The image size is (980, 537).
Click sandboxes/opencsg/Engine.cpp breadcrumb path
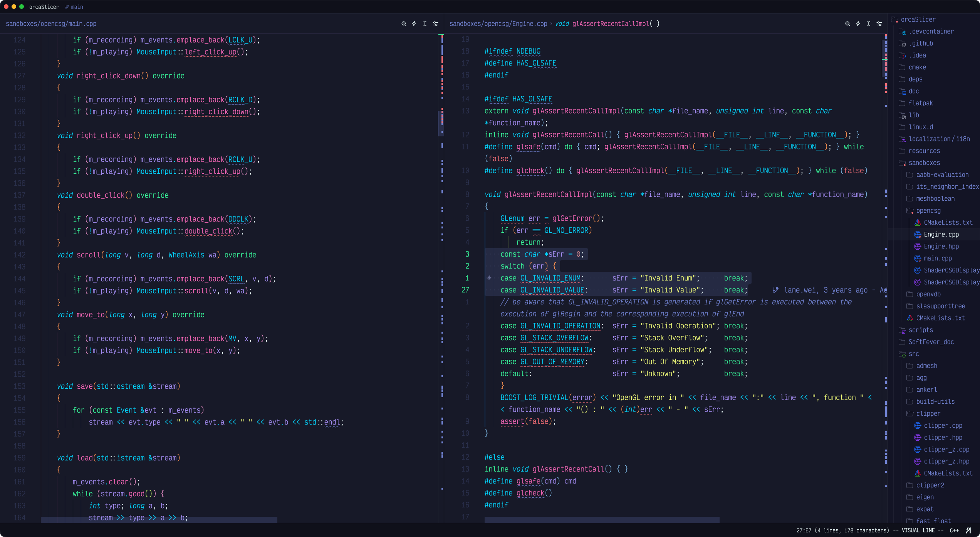click(498, 24)
